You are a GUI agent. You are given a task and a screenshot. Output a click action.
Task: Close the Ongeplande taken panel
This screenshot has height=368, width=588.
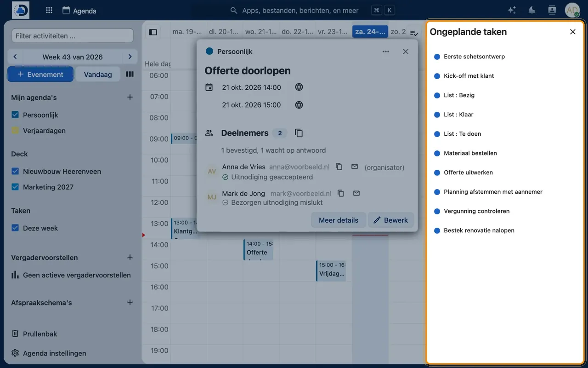click(x=573, y=32)
